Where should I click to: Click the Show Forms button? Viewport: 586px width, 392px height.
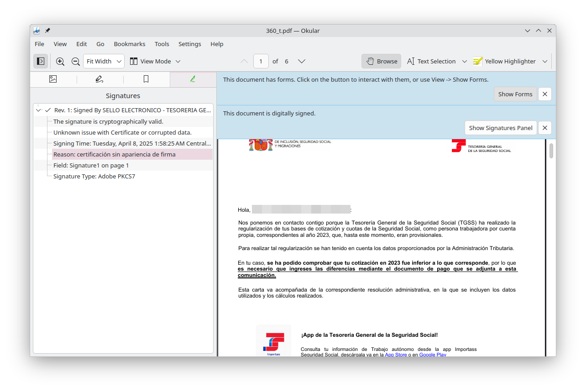515,94
